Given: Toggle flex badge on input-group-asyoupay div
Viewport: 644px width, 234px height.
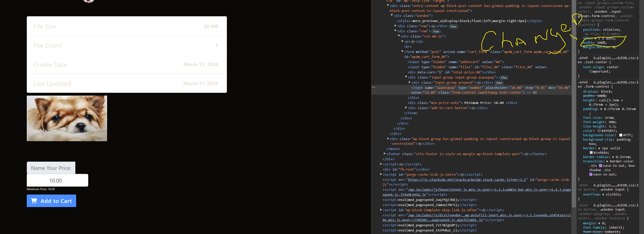Looking at the screenshot, I should click(504, 78).
